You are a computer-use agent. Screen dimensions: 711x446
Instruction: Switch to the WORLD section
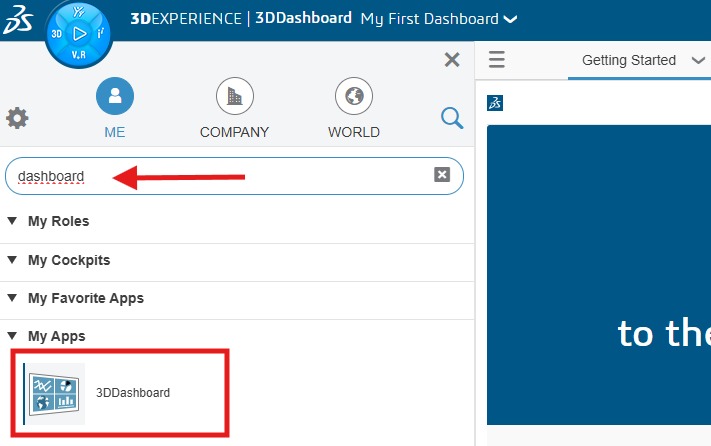[354, 108]
